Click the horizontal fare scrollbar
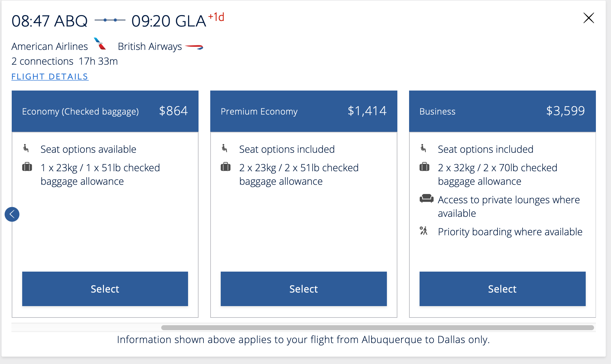 377,327
